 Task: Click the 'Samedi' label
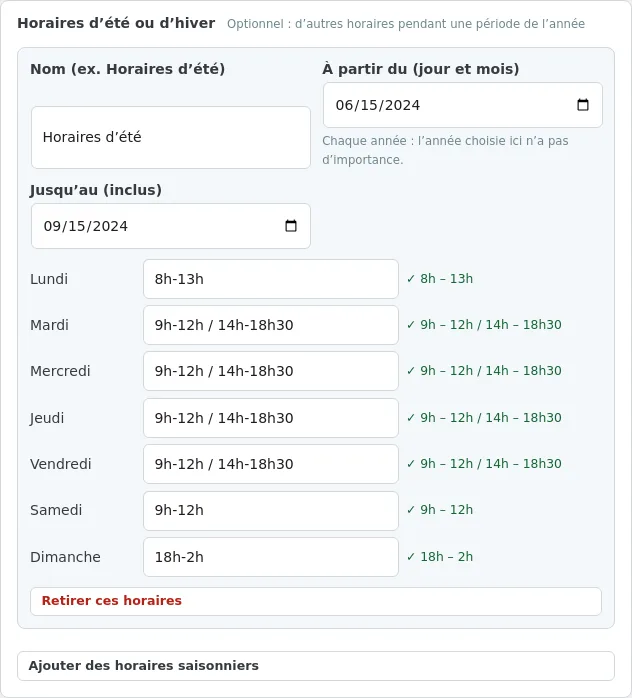pos(56,510)
